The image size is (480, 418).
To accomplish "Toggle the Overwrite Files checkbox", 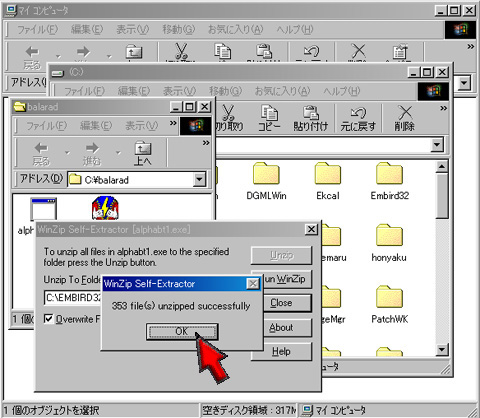I will pos(49,319).
